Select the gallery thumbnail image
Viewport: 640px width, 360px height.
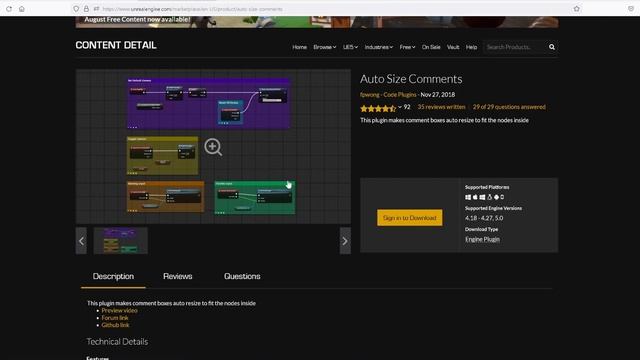click(x=120, y=241)
